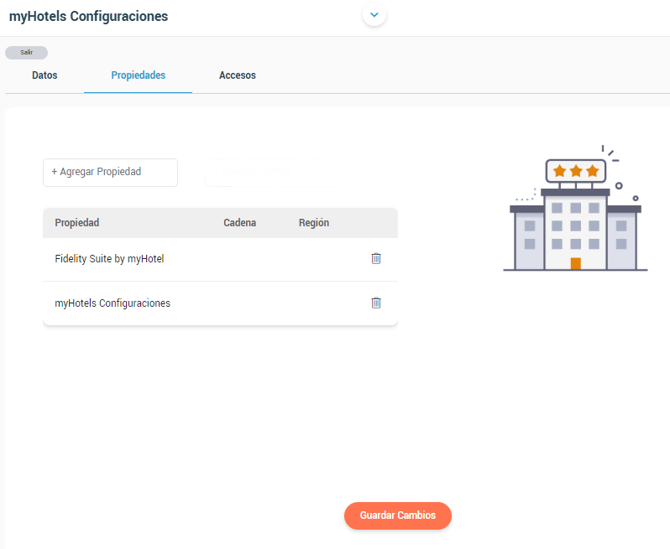Click the Región column header
The height and width of the screenshot is (549, 670).
click(x=314, y=223)
